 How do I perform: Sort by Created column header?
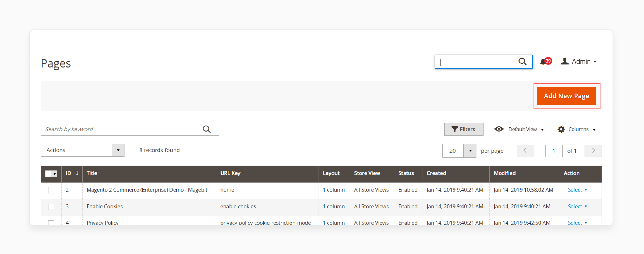click(436, 173)
